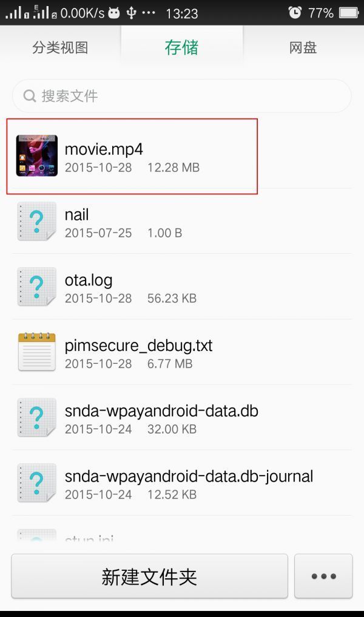Viewport: 364px width, 617px height.
Task: Tap the snda-wpayandroid-data.db-journal file icon
Action: pyautogui.click(x=36, y=482)
